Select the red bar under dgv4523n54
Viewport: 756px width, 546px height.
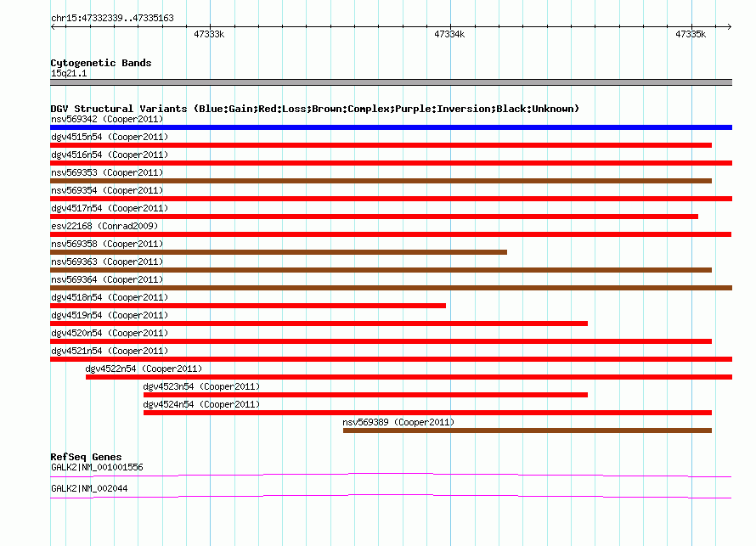point(365,395)
